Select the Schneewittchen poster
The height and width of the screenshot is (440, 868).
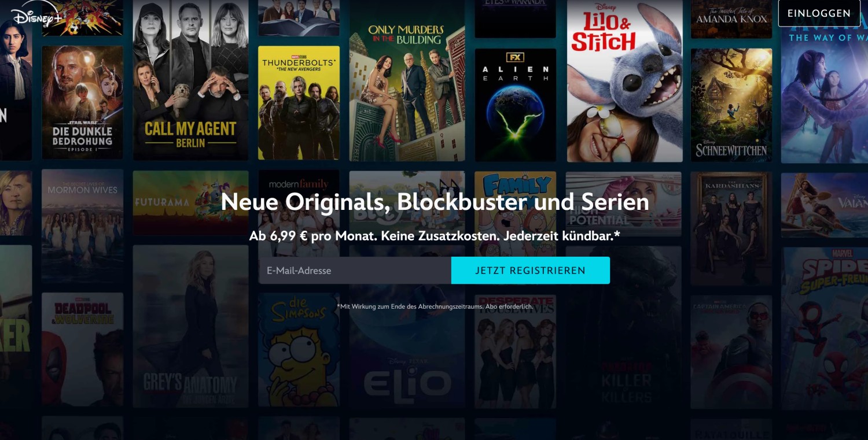[731, 105]
